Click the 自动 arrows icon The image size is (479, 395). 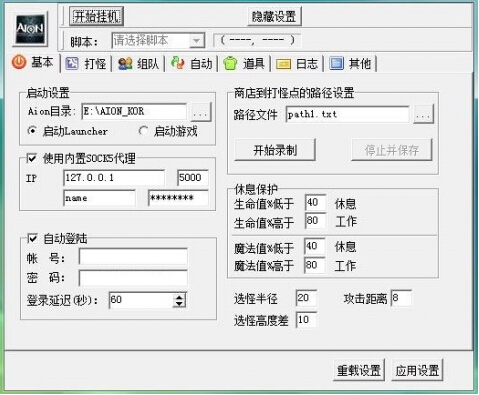(178, 63)
